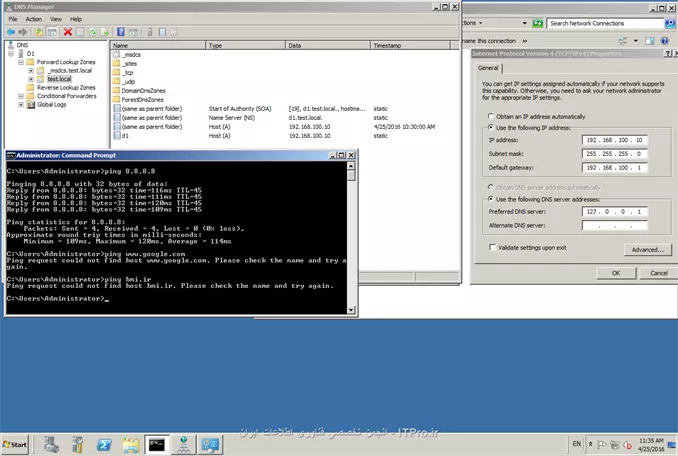
Task: Click the Preferred DNS server field
Action: click(614, 212)
